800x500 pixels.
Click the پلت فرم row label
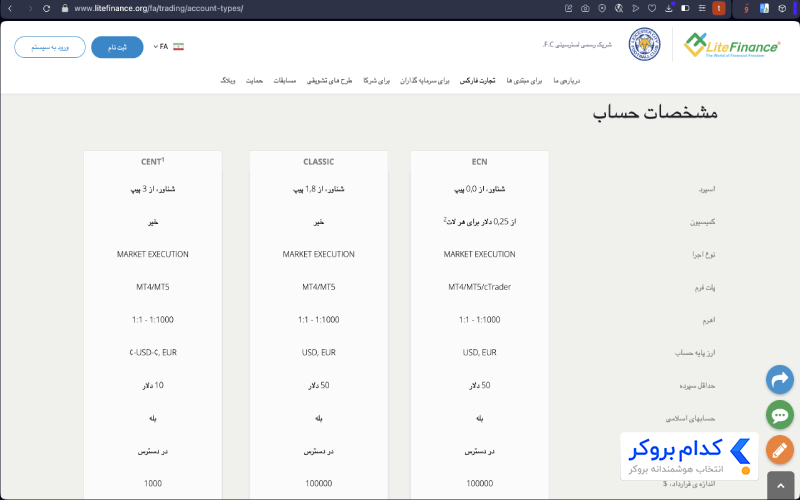705,288
